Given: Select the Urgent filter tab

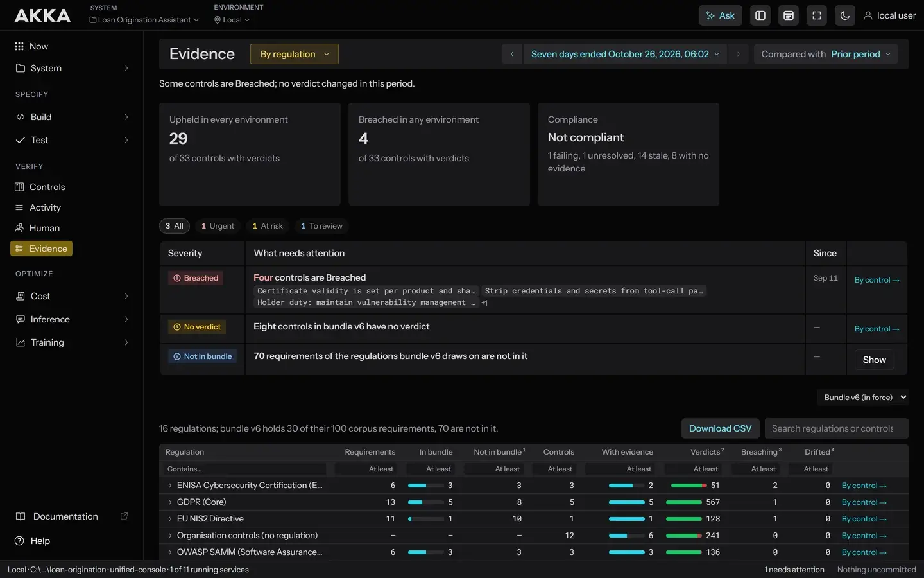Looking at the screenshot, I should (218, 226).
